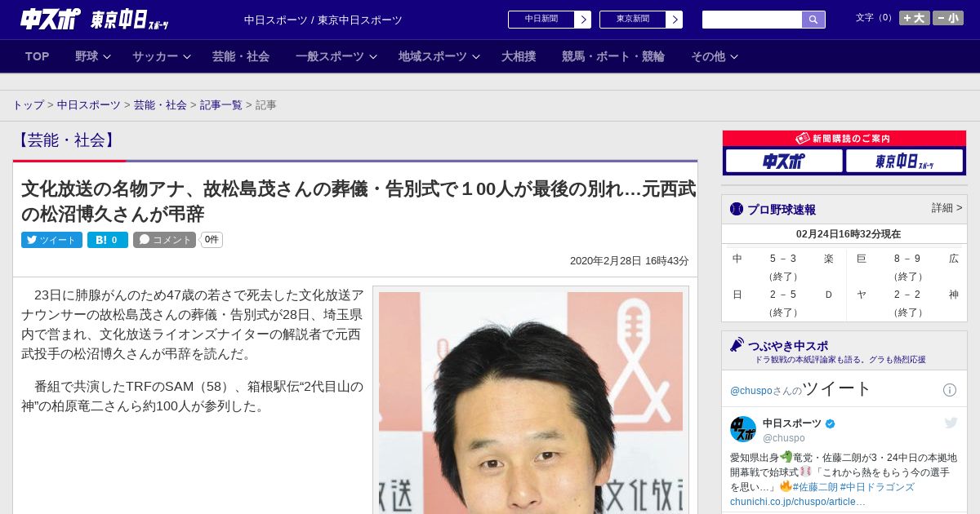The height and width of the screenshot is (514, 980).
Task: Open the サッカー menu
Action: [x=155, y=56]
